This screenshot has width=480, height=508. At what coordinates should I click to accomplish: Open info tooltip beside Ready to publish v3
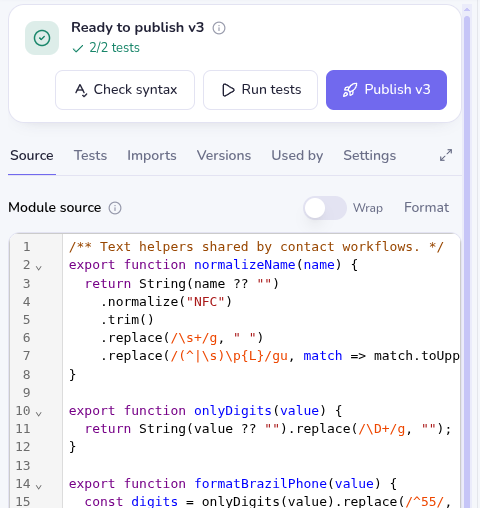click(x=219, y=28)
